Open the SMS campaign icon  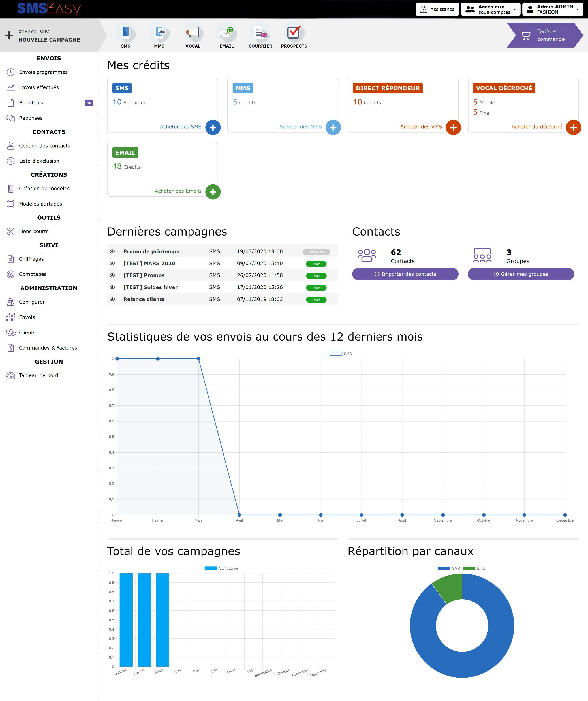tap(125, 32)
